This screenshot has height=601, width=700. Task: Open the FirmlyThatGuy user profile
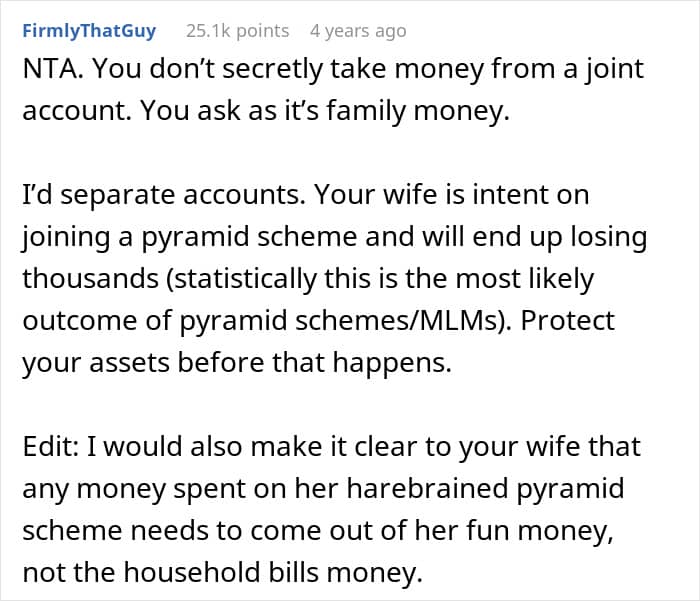88,31
